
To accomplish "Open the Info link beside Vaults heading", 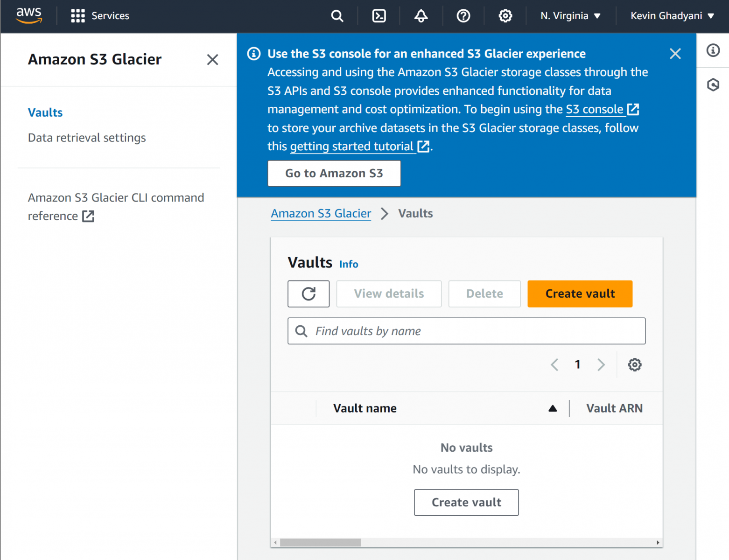I will pos(349,264).
